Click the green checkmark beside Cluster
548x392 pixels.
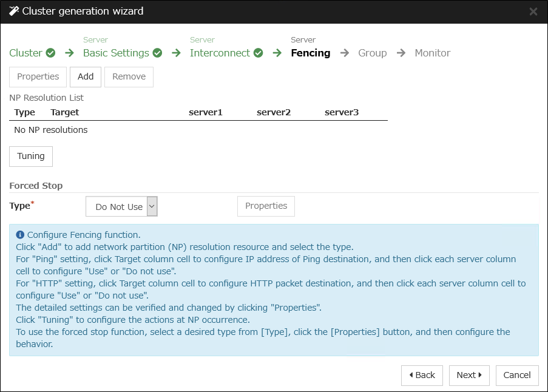50,53
